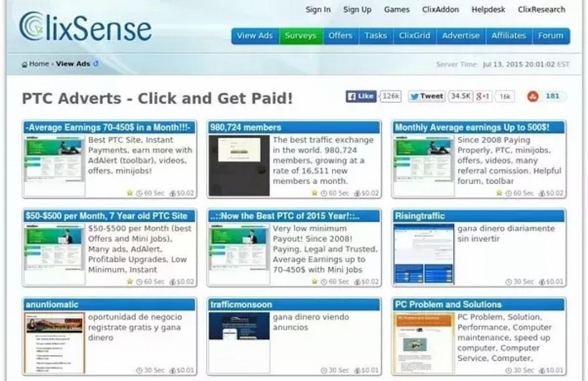Click the Google +1 button
The height and width of the screenshot is (381, 588).
[x=483, y=96]
